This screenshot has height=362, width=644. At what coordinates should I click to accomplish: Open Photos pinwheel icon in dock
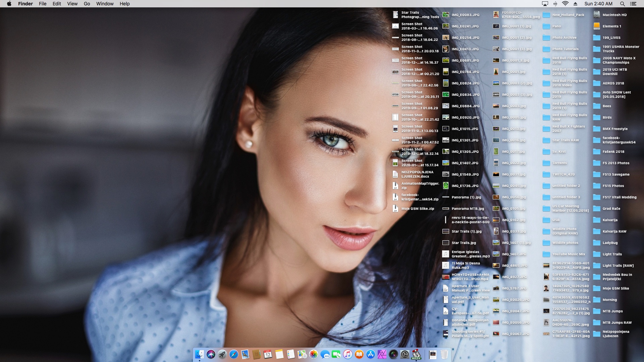pos(314,354)
